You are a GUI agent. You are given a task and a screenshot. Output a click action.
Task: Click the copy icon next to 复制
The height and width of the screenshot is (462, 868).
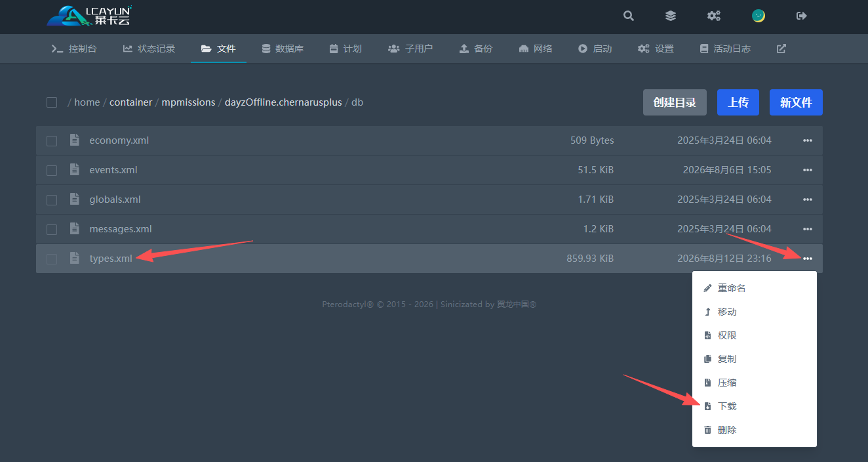(707, 359)
